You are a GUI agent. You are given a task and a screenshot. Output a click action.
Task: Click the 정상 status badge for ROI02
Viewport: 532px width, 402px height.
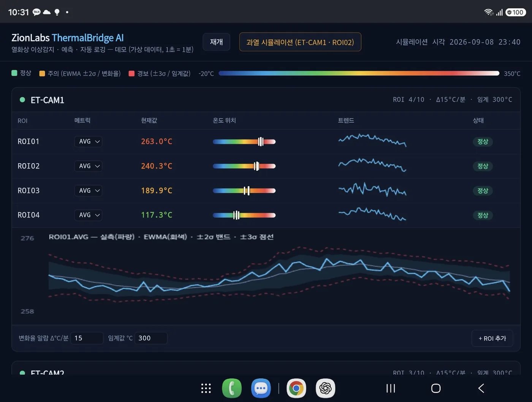tap(483, 166)
